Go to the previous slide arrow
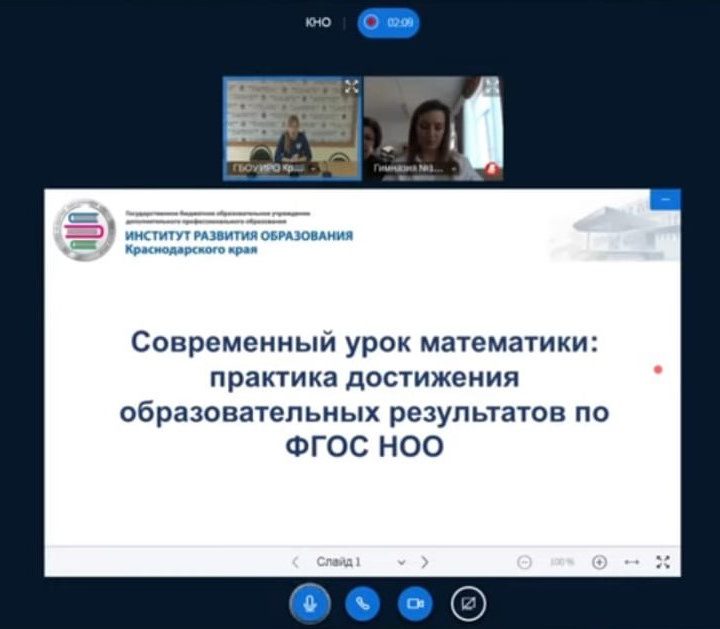The height and width of the screenshot is (629, 720). pos(295,562)
